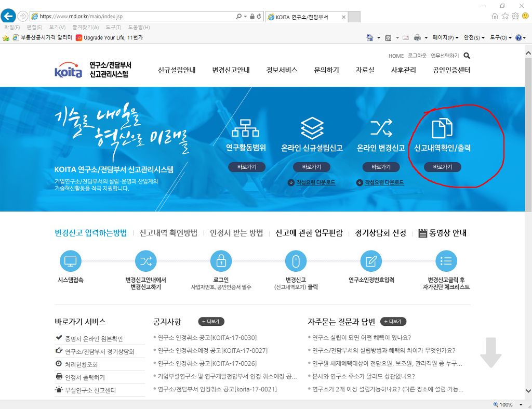Click the 연구소인정번호입력 pencil icon
The image size is (532, 409).
pyautogui.click(x=371, y=261)
